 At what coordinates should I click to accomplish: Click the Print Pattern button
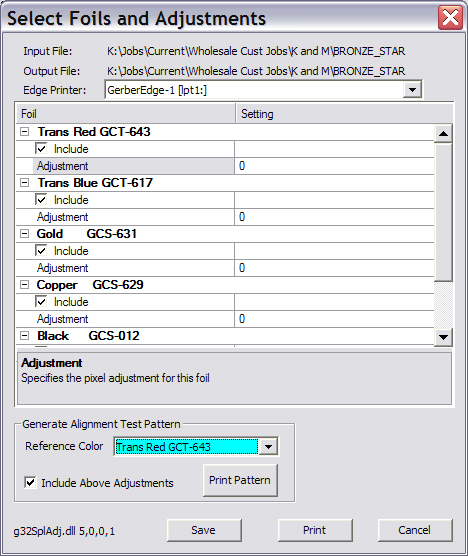pyautogui.click(x=240, y=480)
